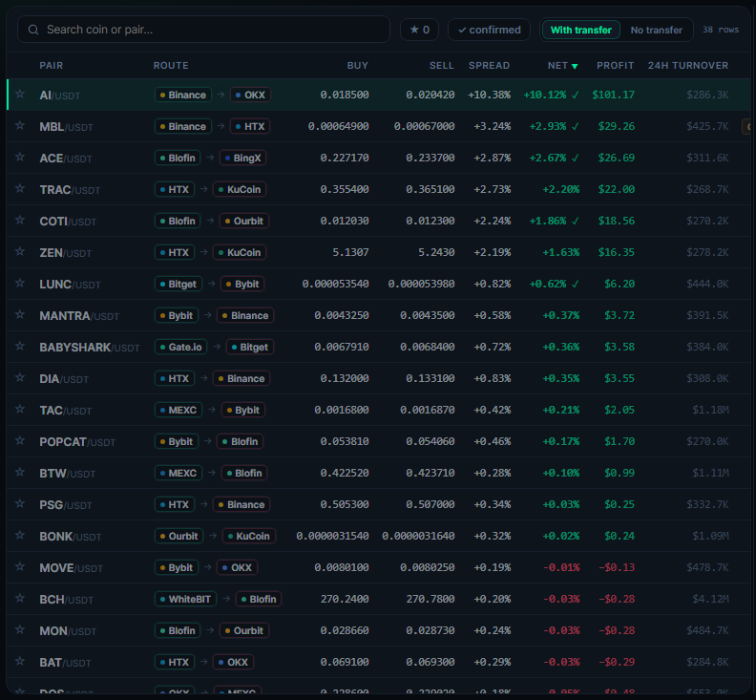Viewport: 756px width, 700px height.
Task: Open the KuCoin badge in TRAC/USDT row
Action: (x=240, y=190)
